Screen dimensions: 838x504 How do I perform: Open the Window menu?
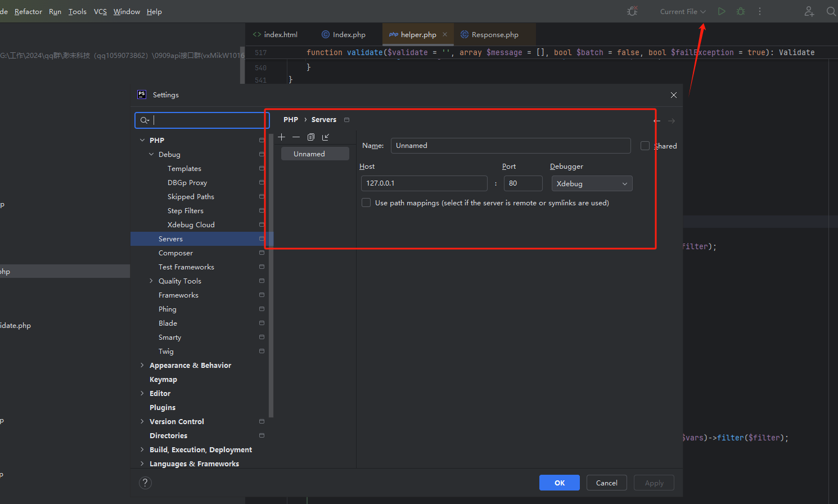[127, 11]
